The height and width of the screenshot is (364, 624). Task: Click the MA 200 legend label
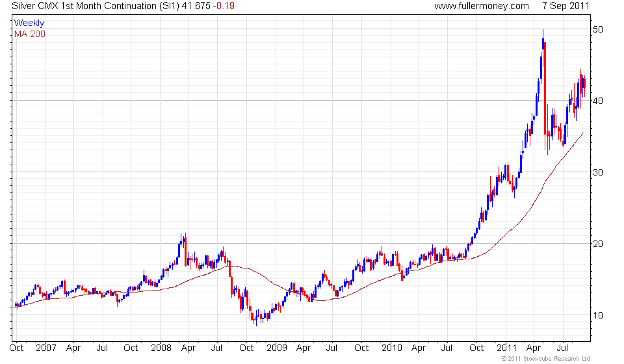tap(30, 34)
